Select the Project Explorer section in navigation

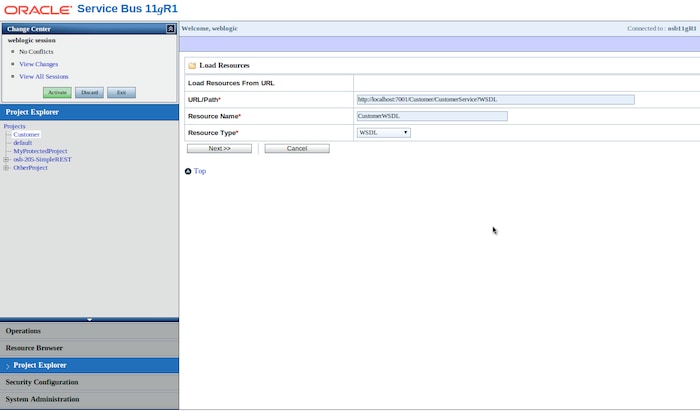point(89,365)
